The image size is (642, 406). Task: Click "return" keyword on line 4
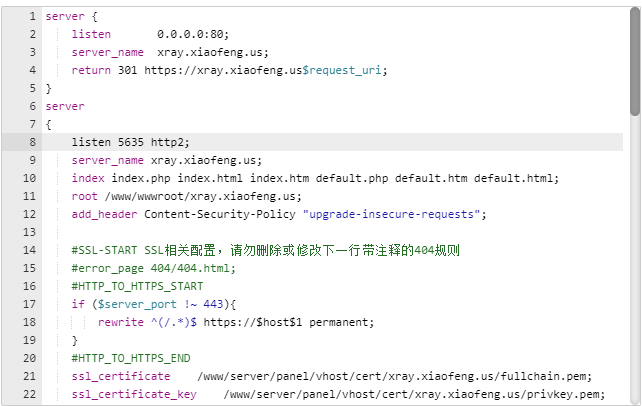point(91,70)
